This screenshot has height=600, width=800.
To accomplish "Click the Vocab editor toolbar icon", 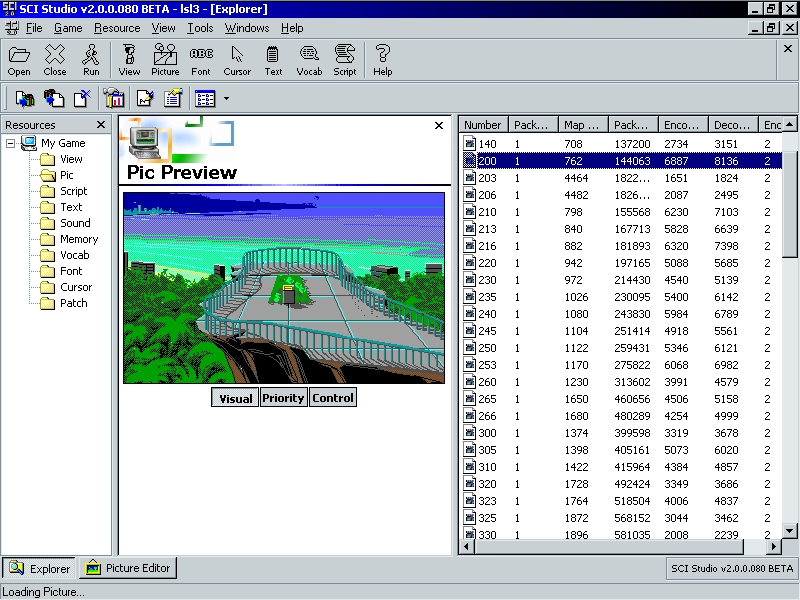I will [309, 60].
